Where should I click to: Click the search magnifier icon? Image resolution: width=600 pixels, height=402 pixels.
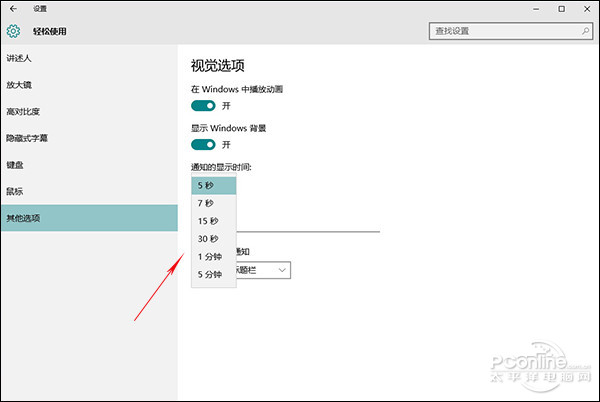coord(585,31)
